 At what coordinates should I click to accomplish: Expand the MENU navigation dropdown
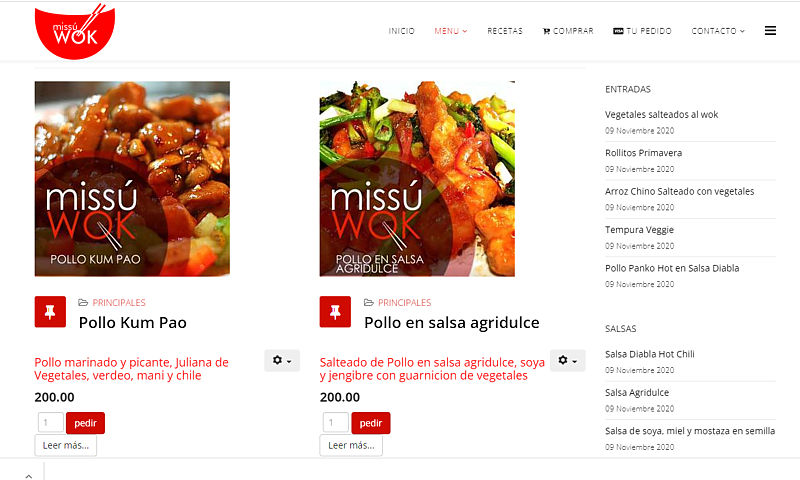click(x=450, y=31)
